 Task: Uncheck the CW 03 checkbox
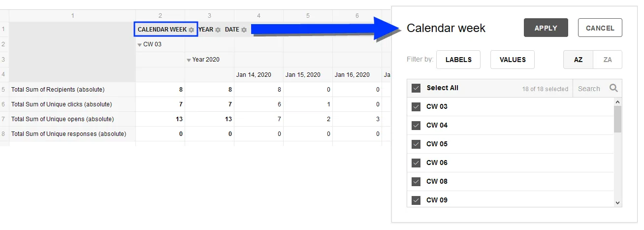[416, 107]
